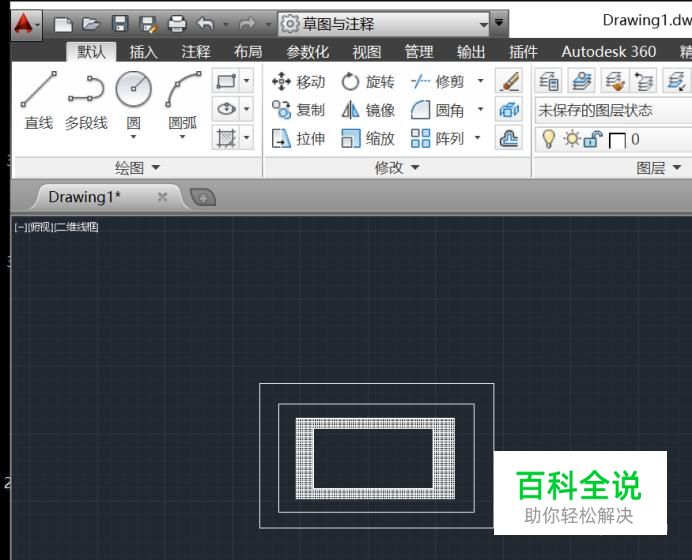The width and height of the screenshot is (692, 560).
Task: Switch to the 插入 ribbon tab
Action: tap(143, 52)
